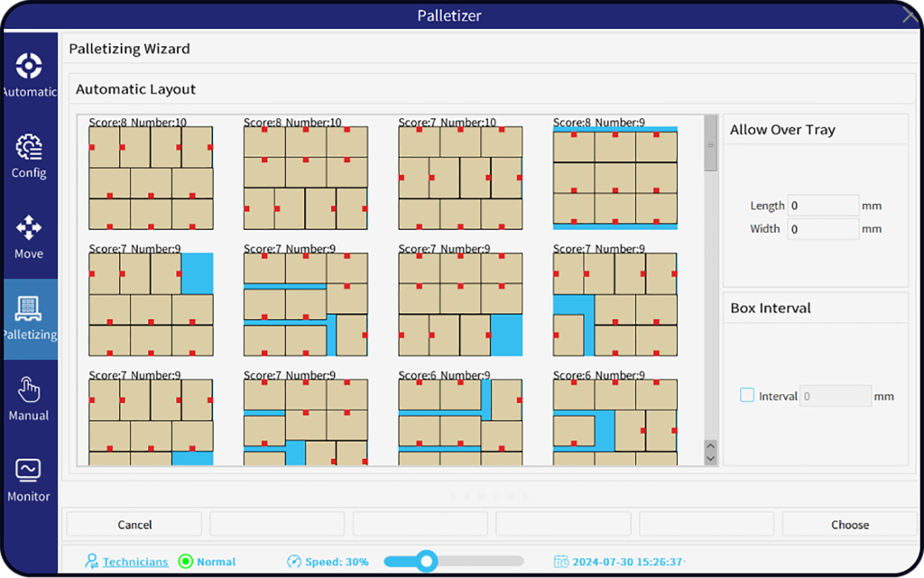This screenshot has height=578, width=924.
Task: Switch to Manual hand icon
Action: pyautogui.click(x=29, y=391)
